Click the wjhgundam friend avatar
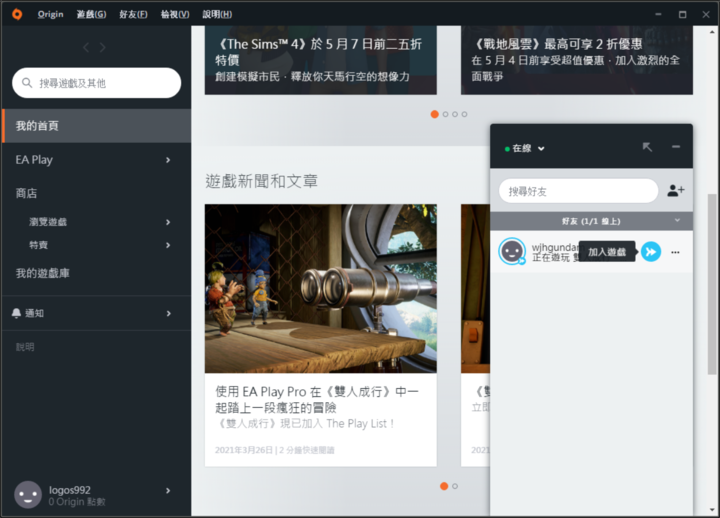Image resolution: width=720 pixels, height=518 pixels. pyautogui.click(x=512, y=251)
